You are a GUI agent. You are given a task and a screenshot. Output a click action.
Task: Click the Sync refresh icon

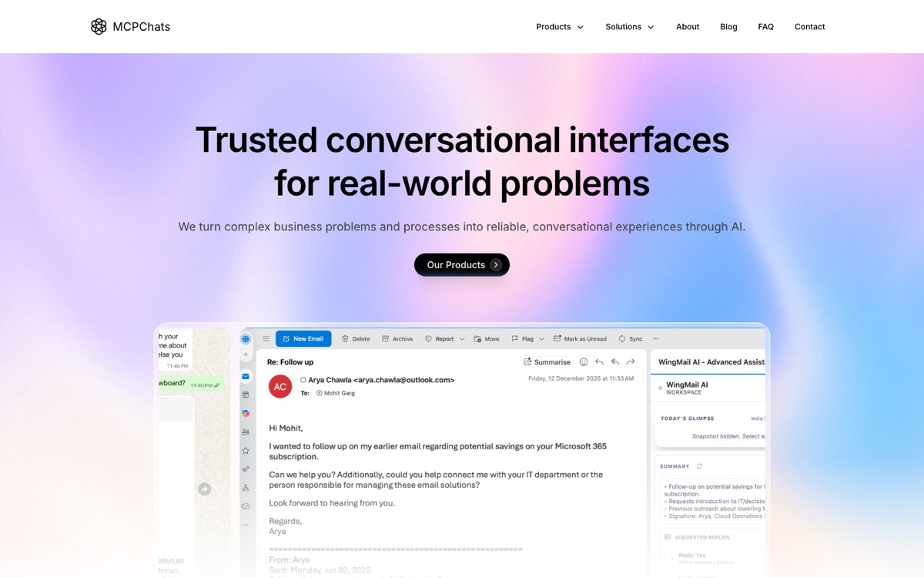pos(622,338)
